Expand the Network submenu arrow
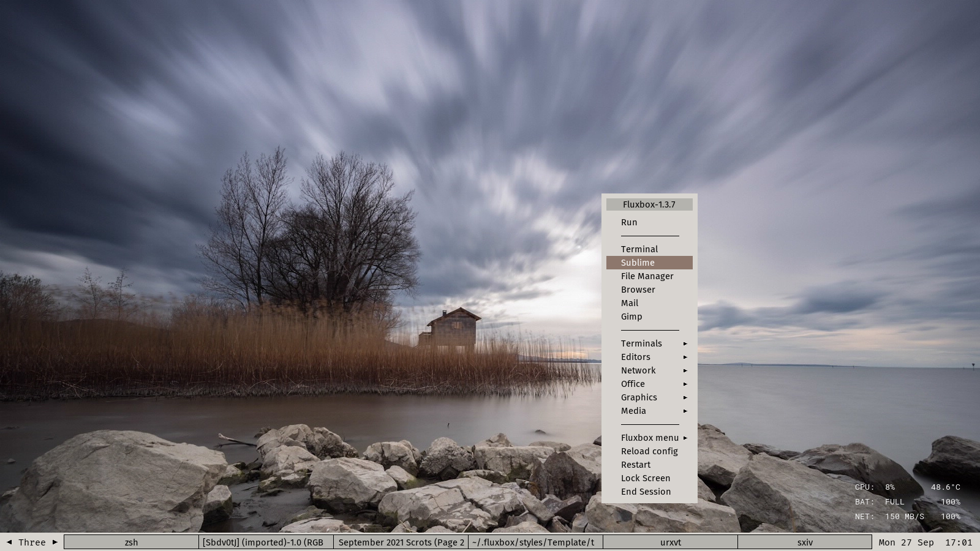 (685, 370)
